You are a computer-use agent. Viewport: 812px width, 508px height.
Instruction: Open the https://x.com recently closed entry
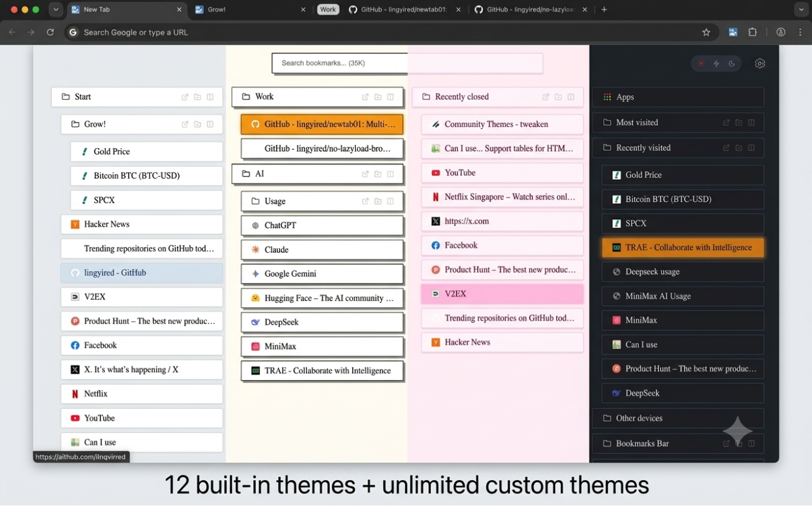coord(502,221)
